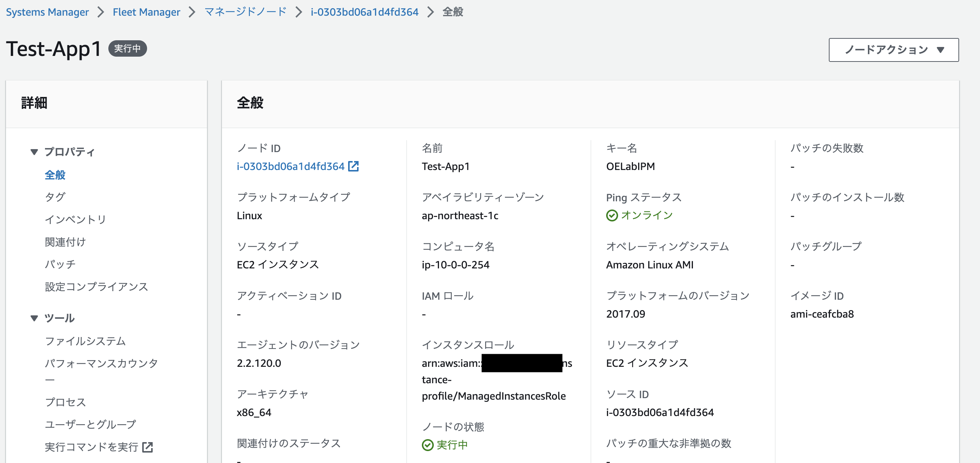980x463 pixels.
Task: Open プロセス tool in sidebar
Action: 66,402
